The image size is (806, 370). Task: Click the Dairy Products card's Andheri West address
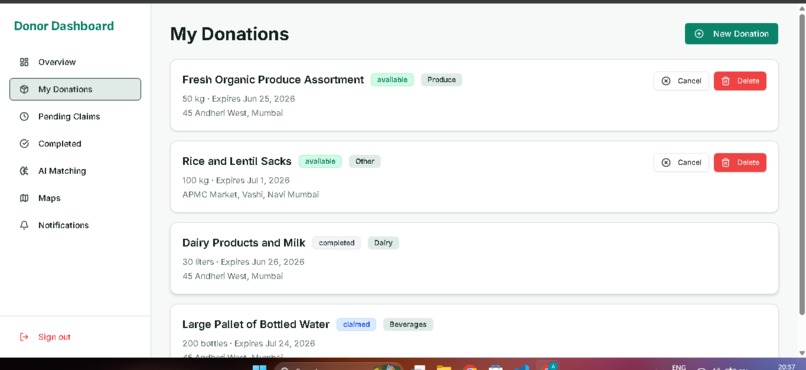232,276
